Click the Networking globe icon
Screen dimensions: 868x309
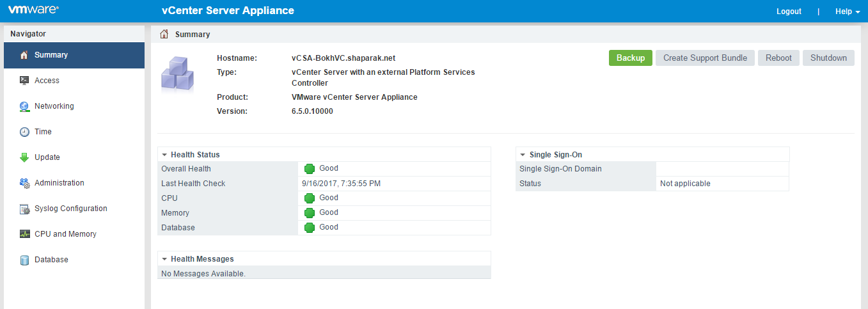point(24,106)
